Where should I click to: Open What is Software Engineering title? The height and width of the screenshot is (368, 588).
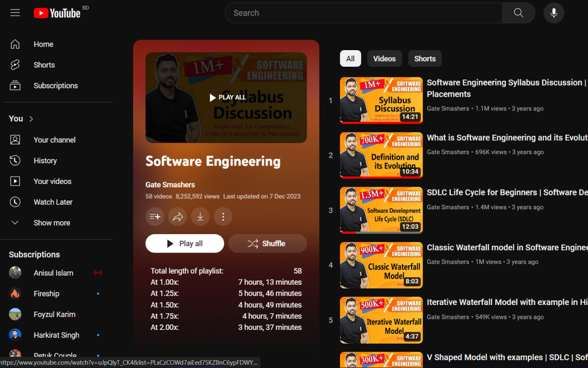507,138
